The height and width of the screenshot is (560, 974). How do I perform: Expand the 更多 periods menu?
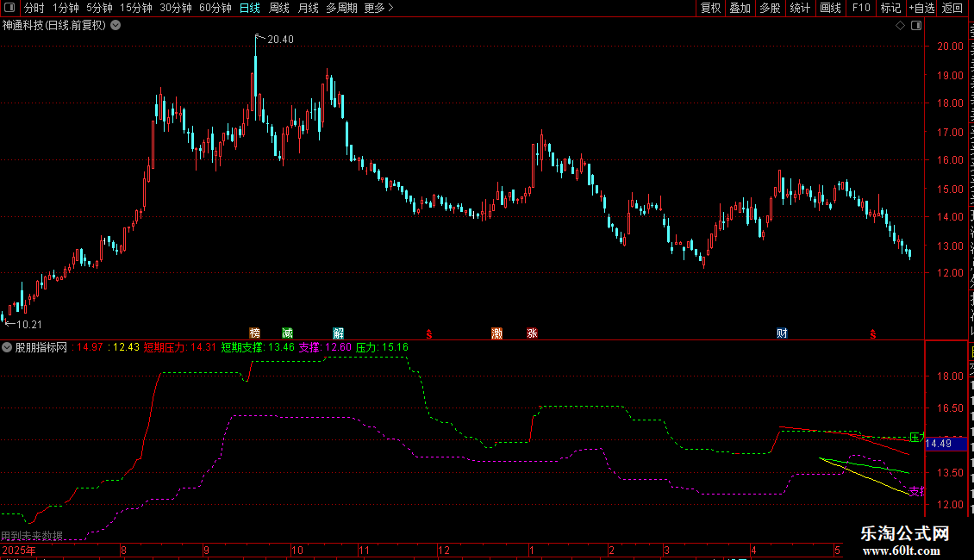coord(379,8)
